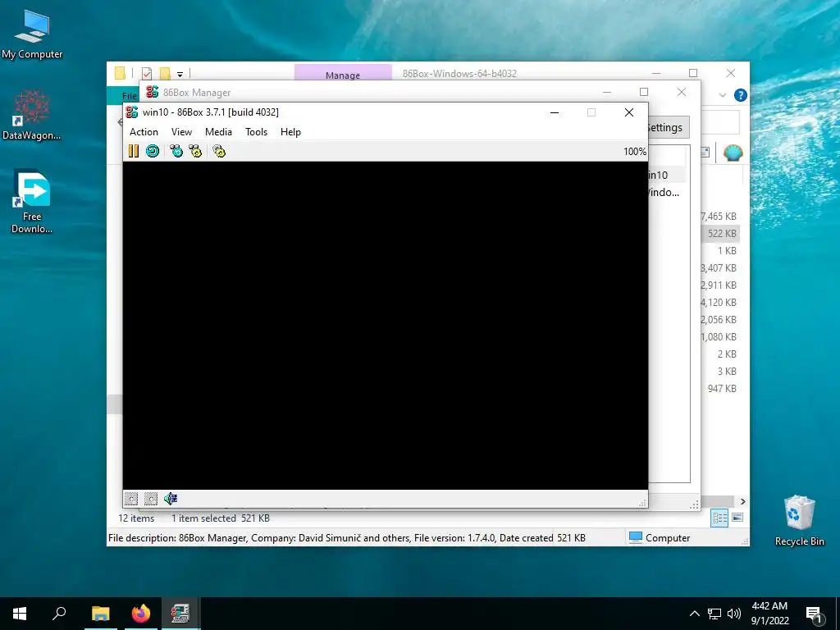
Task: Open the notification center icon
Action: coord(814,614)
